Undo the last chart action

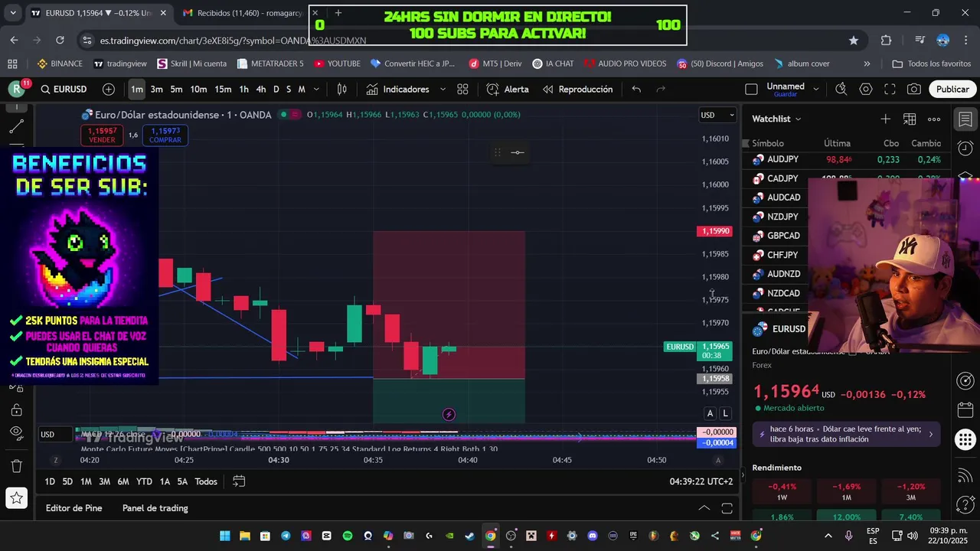point(636,90)
